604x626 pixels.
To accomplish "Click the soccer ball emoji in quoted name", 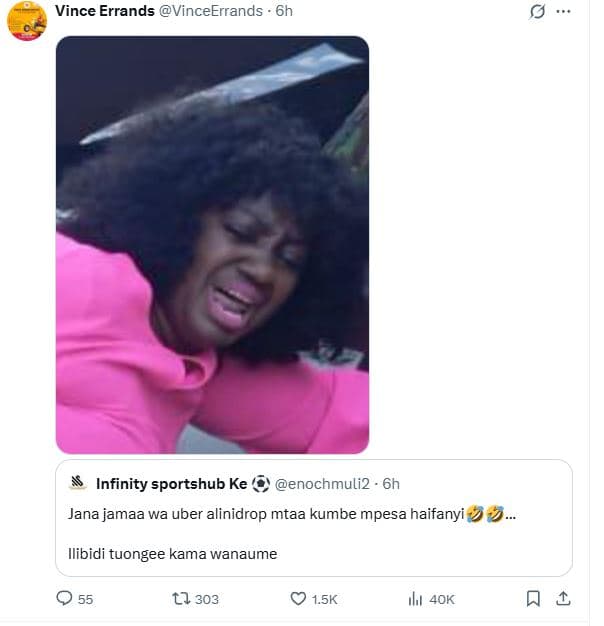I will (261, 484).
